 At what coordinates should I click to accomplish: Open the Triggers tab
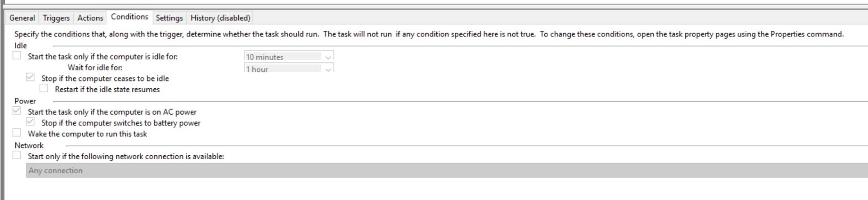point(56,18)
